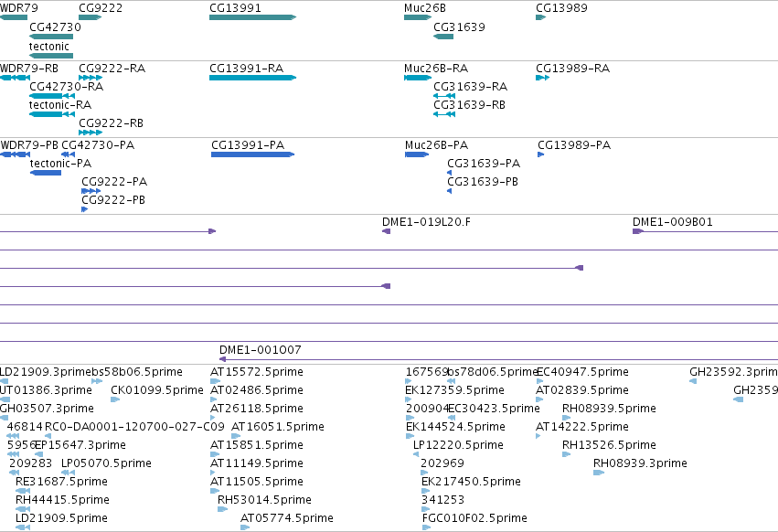This screenshot has height=532, width=778.
Task: Open transcript CG42730-RA label
Action: pos(66,86)
